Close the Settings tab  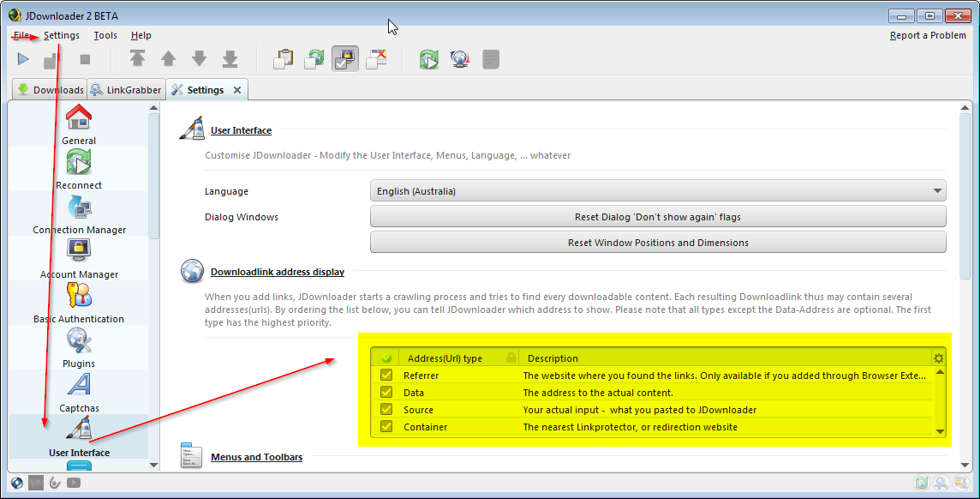coord(237,90)
